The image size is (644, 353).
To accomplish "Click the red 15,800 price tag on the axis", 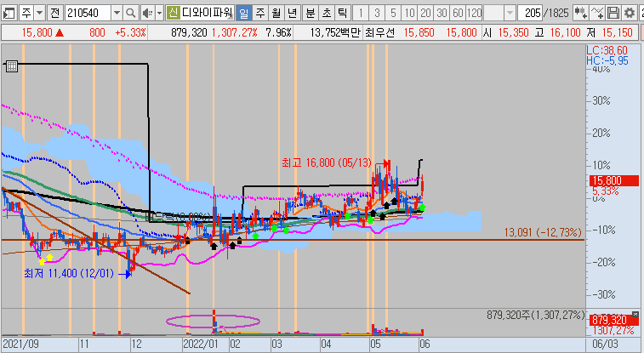I will [x=614, y=180].
